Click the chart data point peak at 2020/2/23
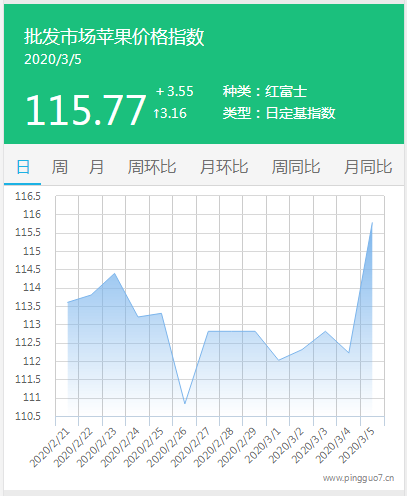The height and width of the screenshot is (496, 407). 114,274
